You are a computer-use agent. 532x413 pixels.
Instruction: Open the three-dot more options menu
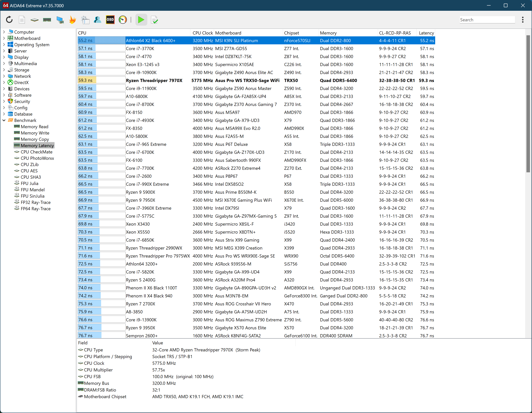pyautogui.click(x=523, y=20)
